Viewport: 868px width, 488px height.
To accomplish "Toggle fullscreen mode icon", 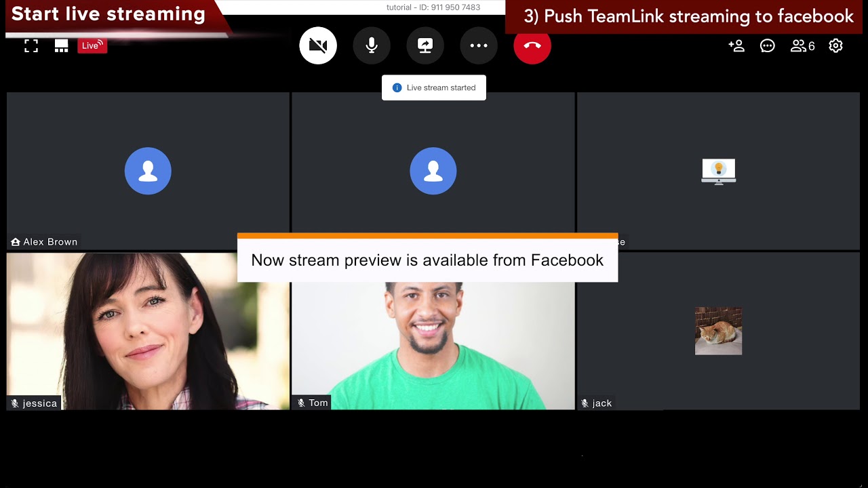I will click(x=31, y=45).
